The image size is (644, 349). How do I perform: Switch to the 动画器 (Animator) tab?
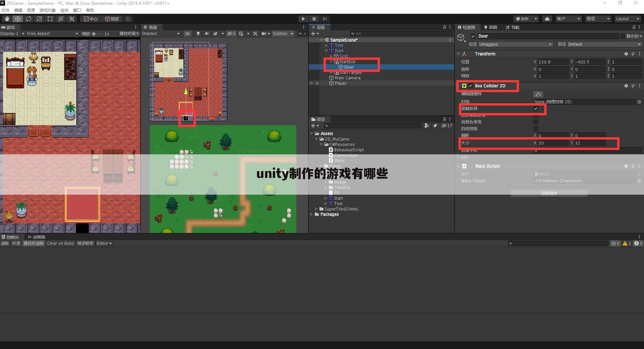coord(37,237)
